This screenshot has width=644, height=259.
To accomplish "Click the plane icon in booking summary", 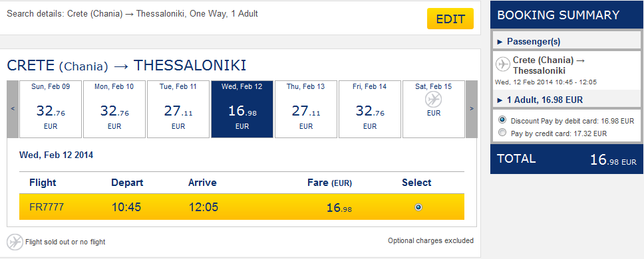I will (503, 64).
